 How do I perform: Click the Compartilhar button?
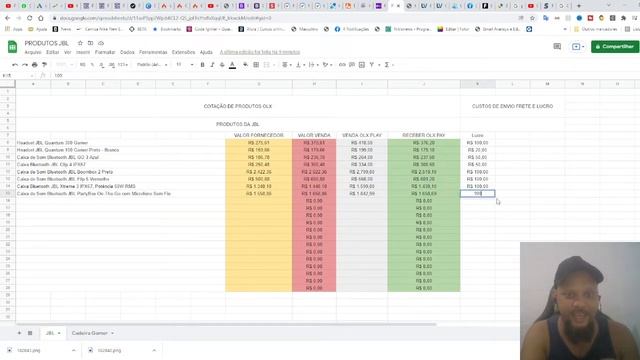pyautogui.click(x=615, y=47)
